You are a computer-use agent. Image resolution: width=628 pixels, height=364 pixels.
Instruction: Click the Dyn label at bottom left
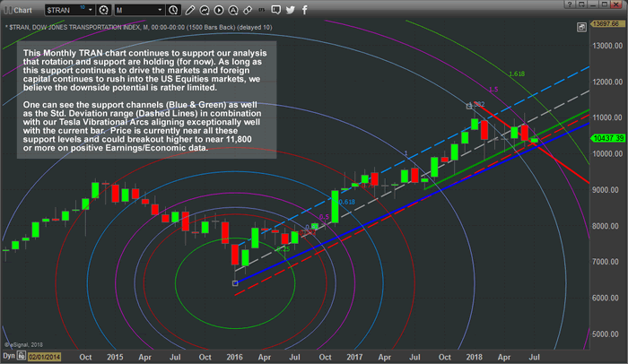pyautogui.click(x=9, y=356)
